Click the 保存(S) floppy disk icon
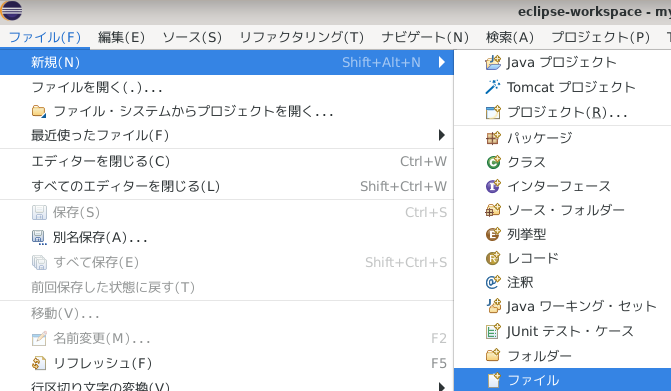The height and width of the screenshot is (391, 671). [39, 212]
